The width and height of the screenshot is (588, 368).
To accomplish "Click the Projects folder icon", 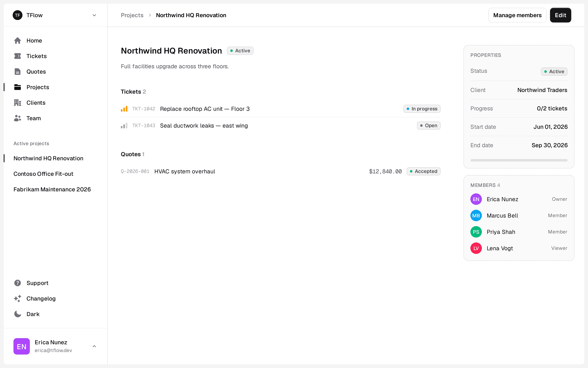I will click(x=18, y=87).
